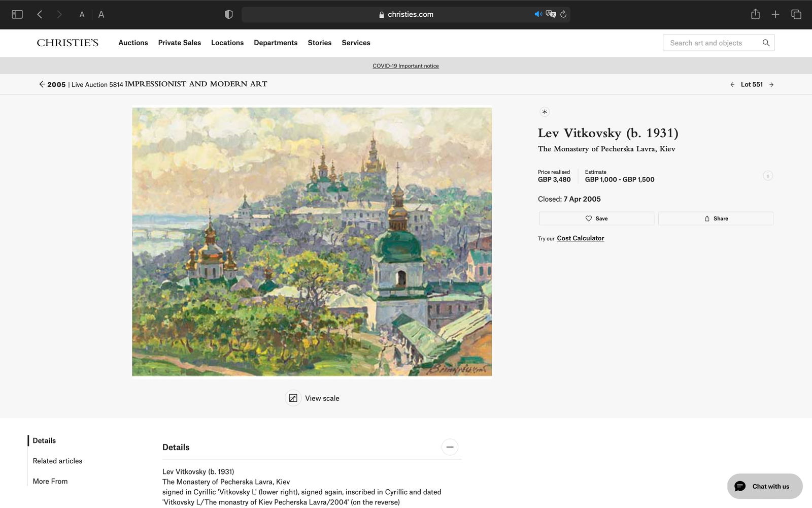Go to previous lot arrow

coord(732,85)
